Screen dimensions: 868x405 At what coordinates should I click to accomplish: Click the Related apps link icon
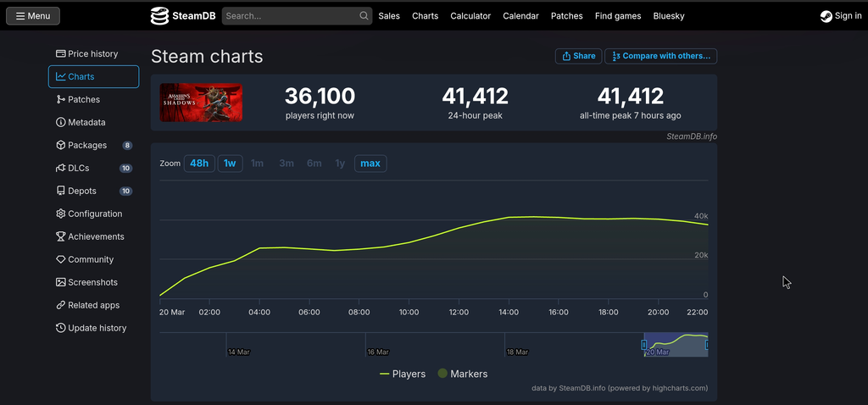coord(61,305)
